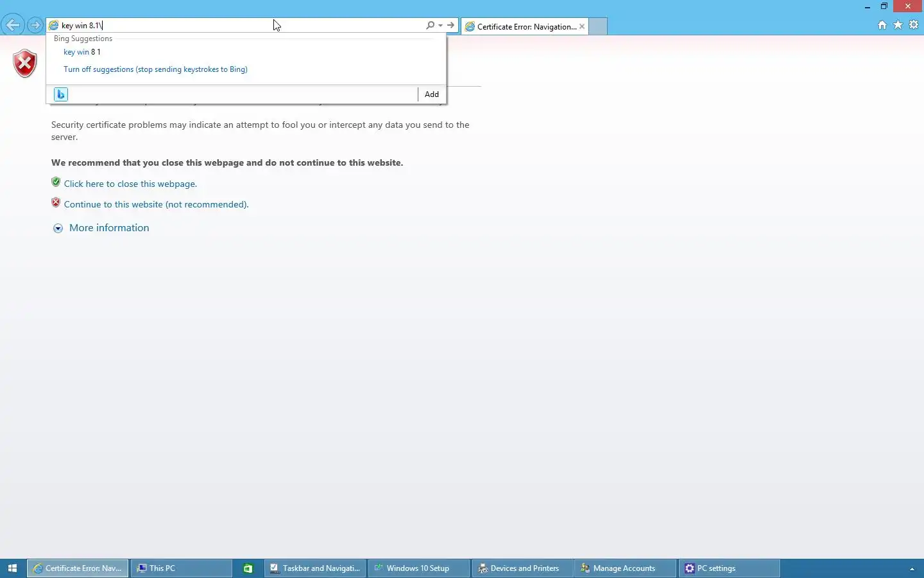
Task: Open the Tools gear menu
Action: [914, 25]
